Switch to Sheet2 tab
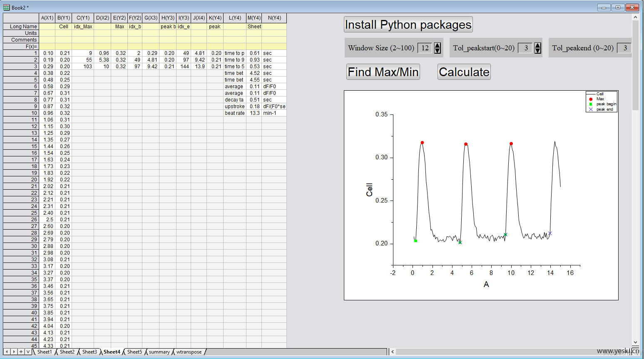 [x=67, y=352]
